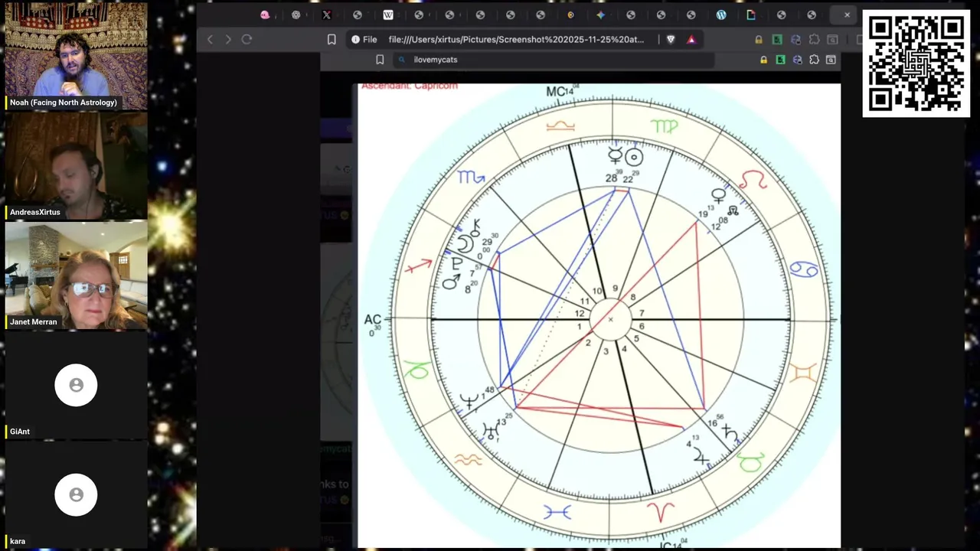Switch to the orange circle icon tab
Viewport: 980px width, 551px height.
pos(570,15)
